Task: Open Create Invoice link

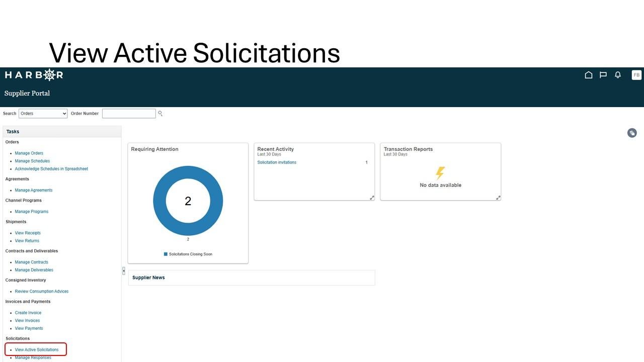Action: click(x=28, y=313)
